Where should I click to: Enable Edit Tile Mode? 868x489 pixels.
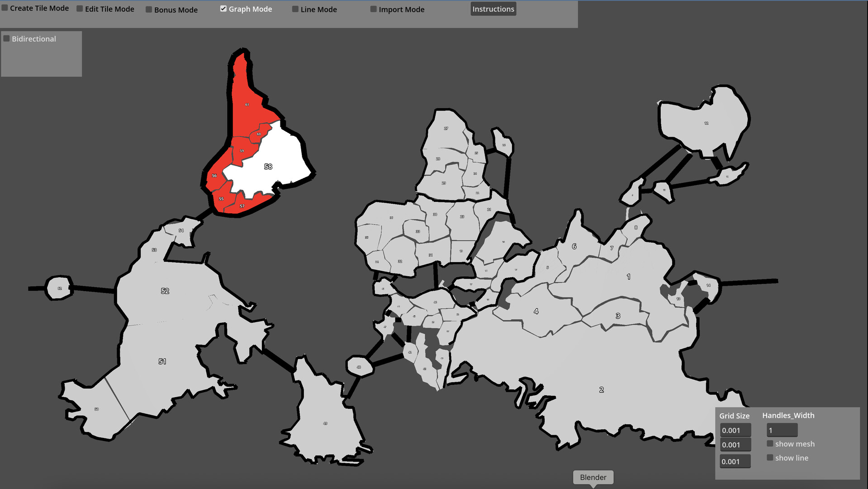pyautogui.click(x=79, y=8)
